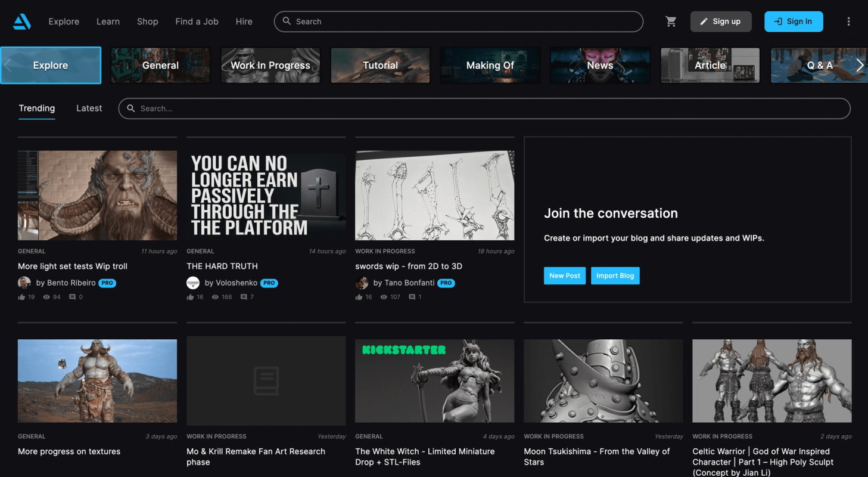Go to Find a Job

click(x=197, y=21)
